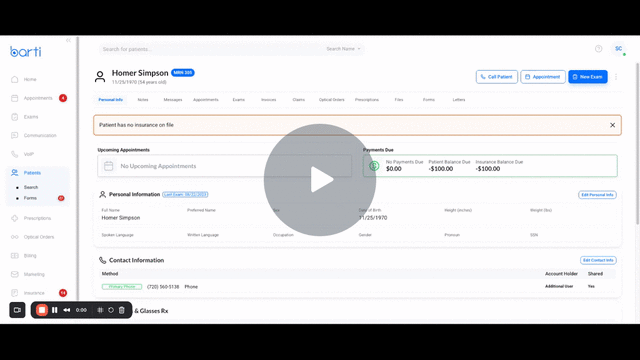Screen dimensions: 640x360
Task: Click phone number (720) 560-5138
Action: (x=163, y=287)
